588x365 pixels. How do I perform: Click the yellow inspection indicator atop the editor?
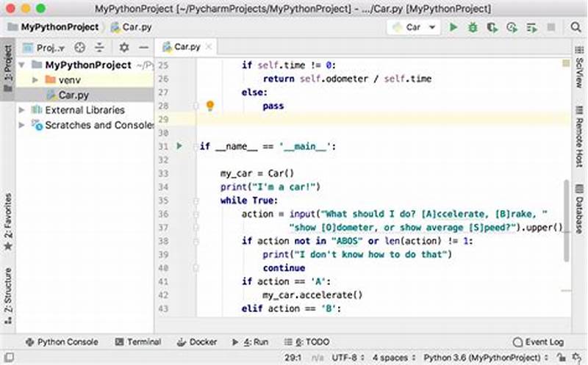(566, 63)
